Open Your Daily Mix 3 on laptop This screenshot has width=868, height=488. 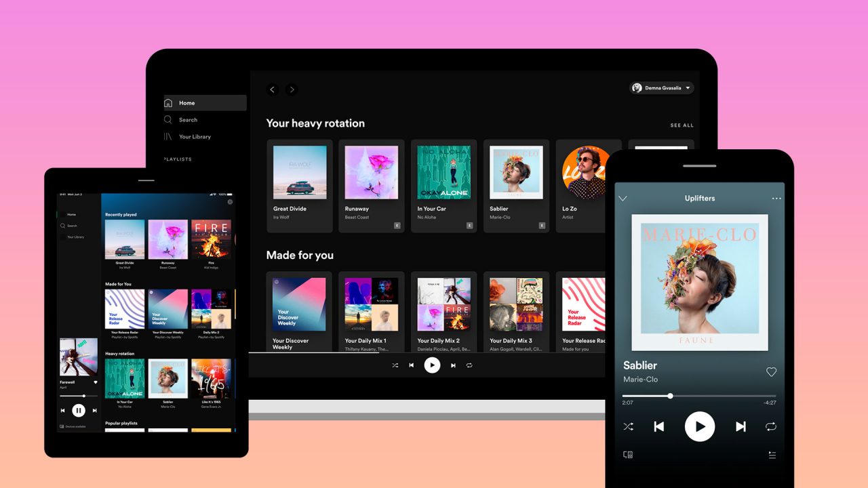[516, 312]
